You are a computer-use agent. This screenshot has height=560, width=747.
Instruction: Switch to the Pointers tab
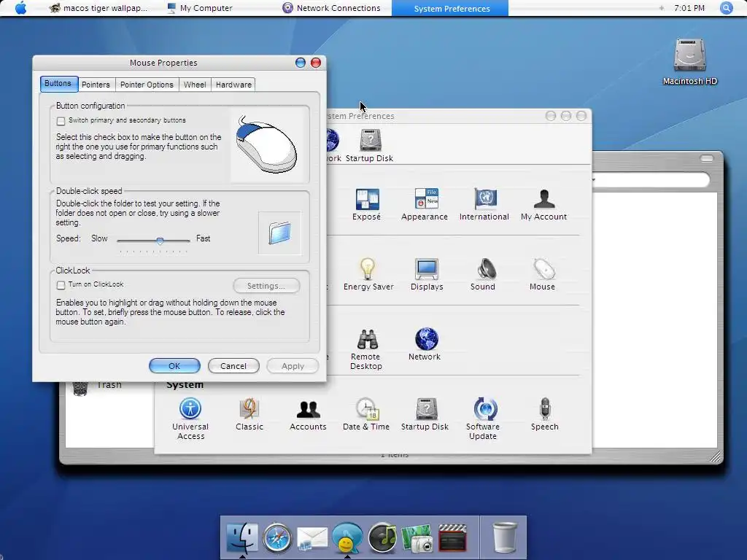pos(96,85)
